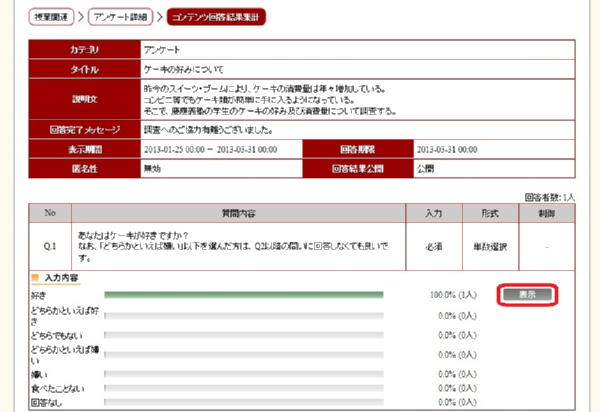Click the orange 入力内容 section icon
This screenshot has width=600, height=412.
pos(35,277)
